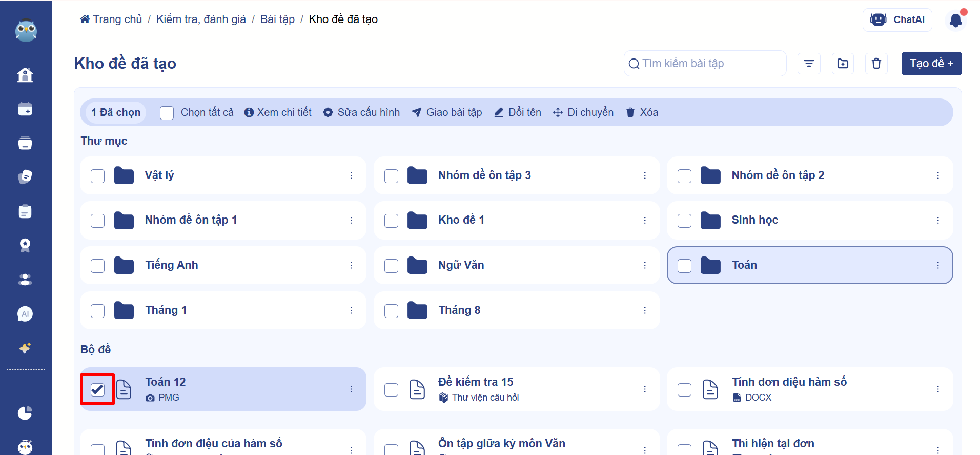Open the pie chart statistics sidebar icon

[x=25, y=413]
